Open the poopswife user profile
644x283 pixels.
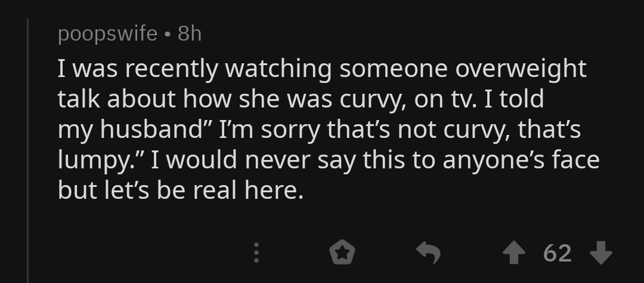click(107, 34)
